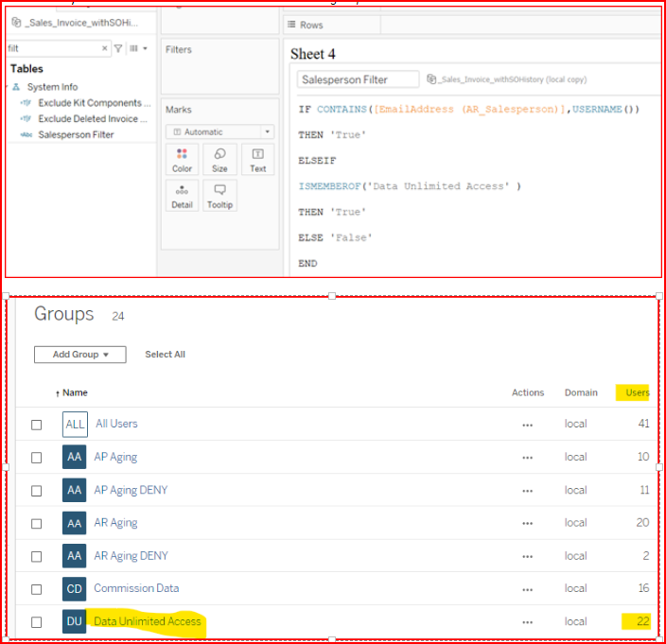The height and width of the screenshot is (644, 666).
Task: Select the Data Unlimited Access checkbox
Action: pyautogui.click(x=36, y=622)
